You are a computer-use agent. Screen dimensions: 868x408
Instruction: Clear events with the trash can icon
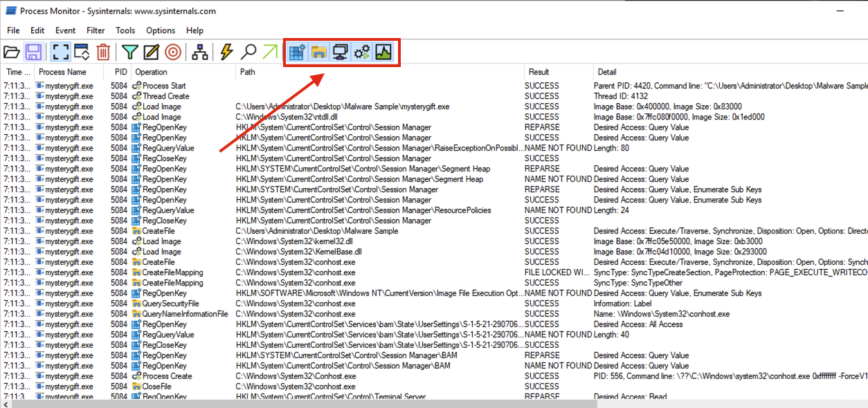click(x=103, y=52)
